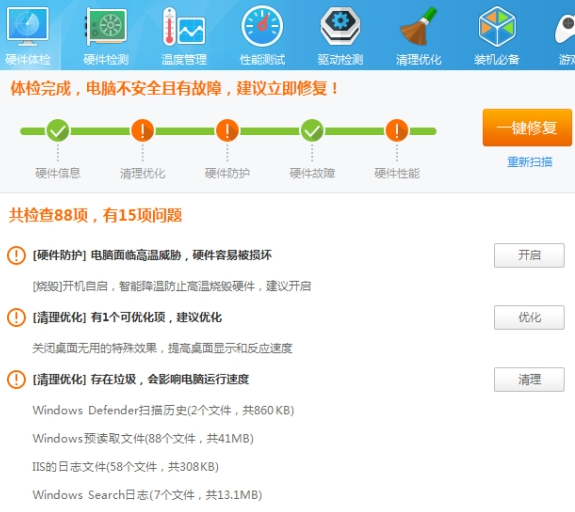
Task: Select the 硬件故障 step label
Action: [312, 173]
